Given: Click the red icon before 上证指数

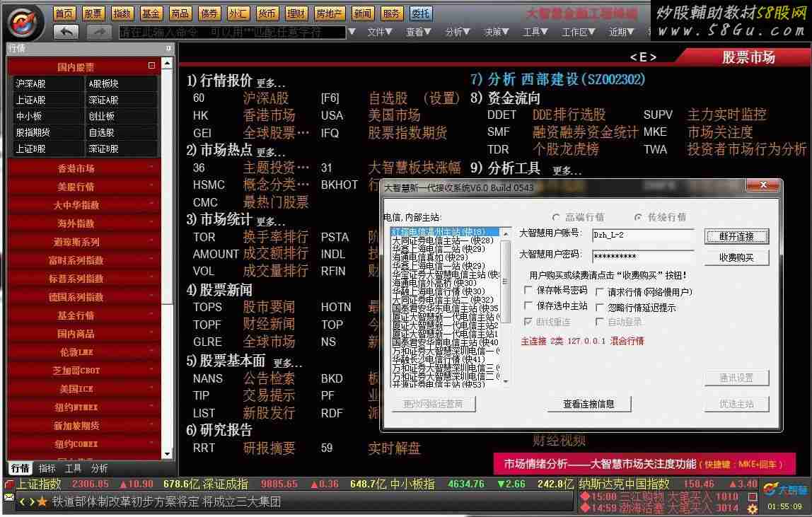Looking at the screenshot, I should point(9,484).
